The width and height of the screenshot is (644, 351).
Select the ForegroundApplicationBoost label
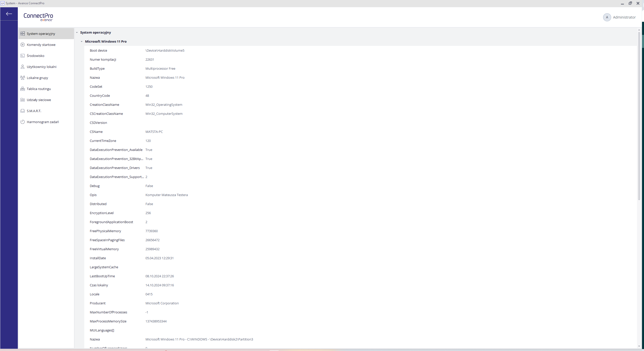coord(111,222)
